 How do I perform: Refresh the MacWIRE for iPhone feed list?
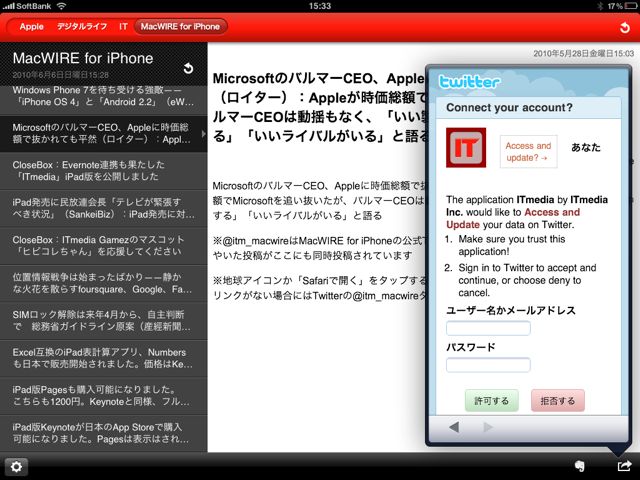click(x=188, y=68)
